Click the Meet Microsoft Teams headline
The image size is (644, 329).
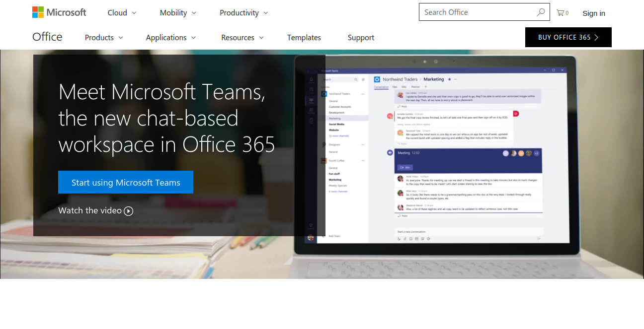(x=167, y=118)
